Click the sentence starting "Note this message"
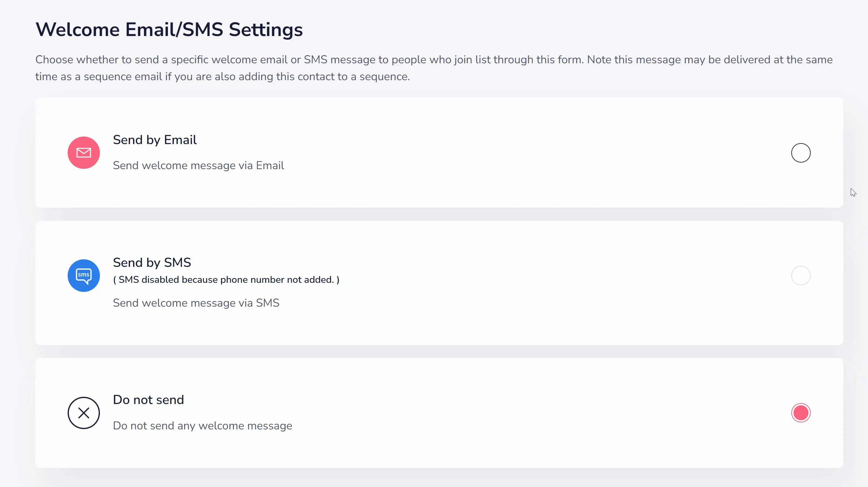Image resolution: width=868 pixels, height=487 pixels. tap(434, 68)
